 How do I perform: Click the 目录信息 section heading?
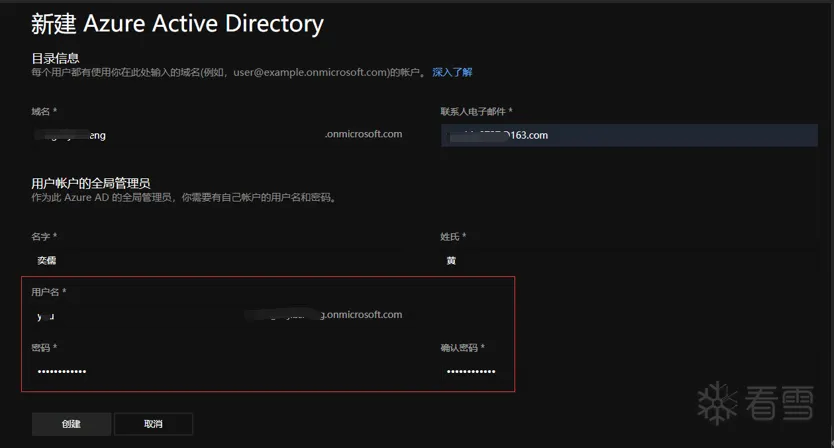click(55, 58)
